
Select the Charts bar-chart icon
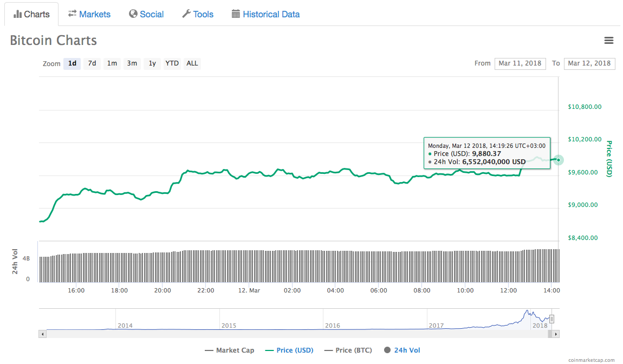click(x=18, y=14)
